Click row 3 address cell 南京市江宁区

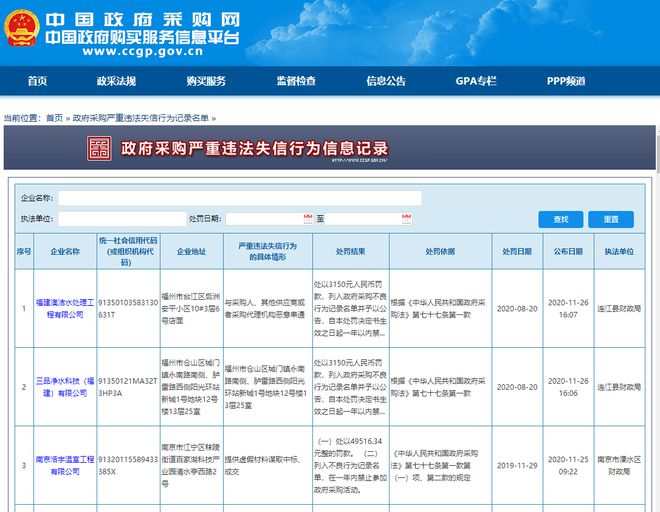click(x=192, y=465)
